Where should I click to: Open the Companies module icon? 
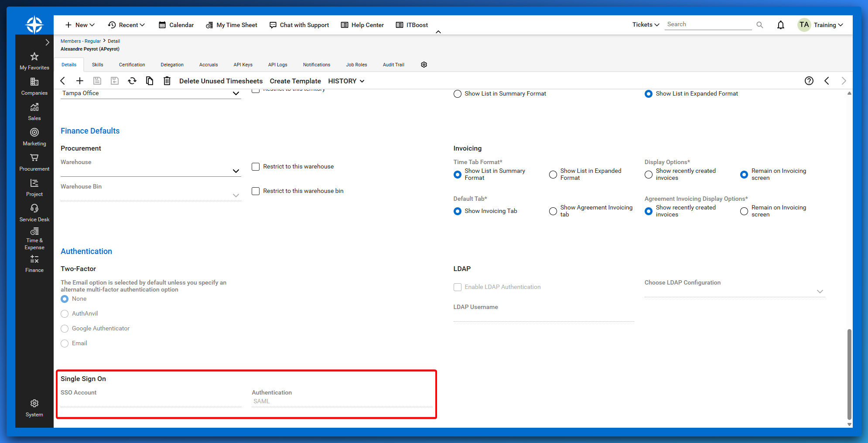pyautogui.click(x=34, y=82)
